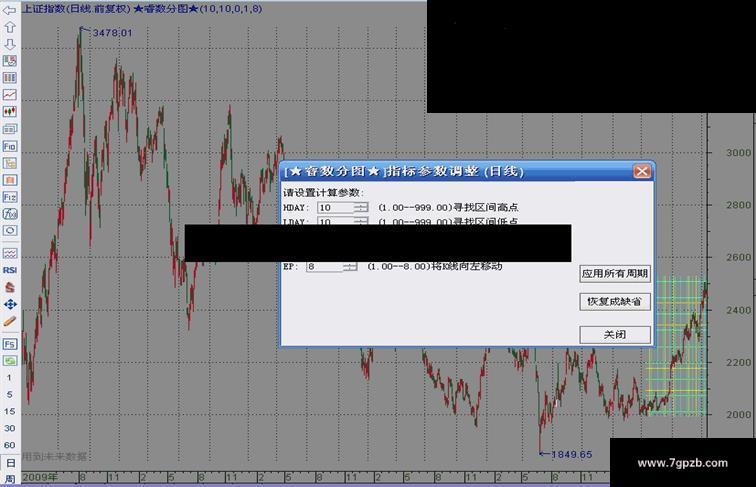Select the weekly 周 period tab
Viewport: 756px width, 487px height.
pos(10,479)
